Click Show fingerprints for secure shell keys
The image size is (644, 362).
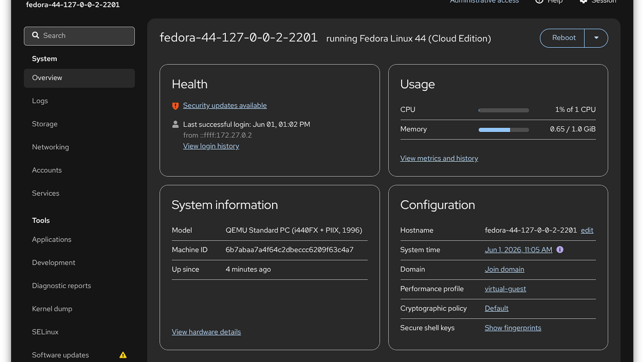[513, 328]
